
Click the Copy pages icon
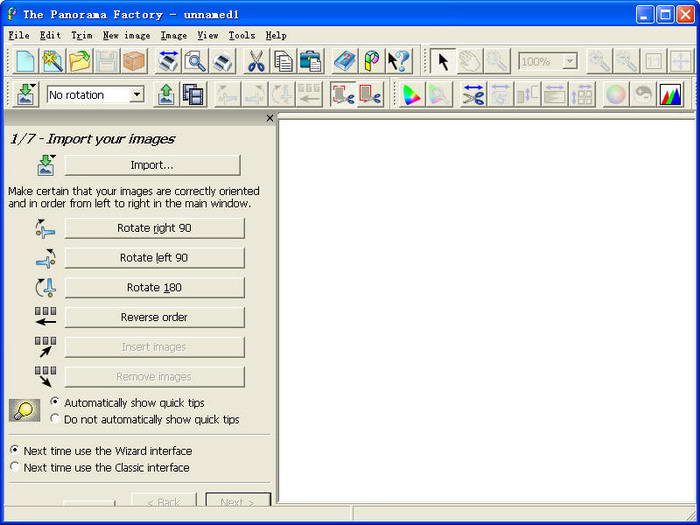point(283,61)
